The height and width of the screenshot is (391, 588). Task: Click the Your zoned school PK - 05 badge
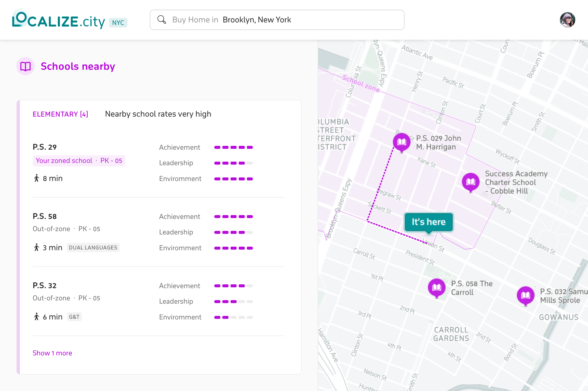coord(79,161)
